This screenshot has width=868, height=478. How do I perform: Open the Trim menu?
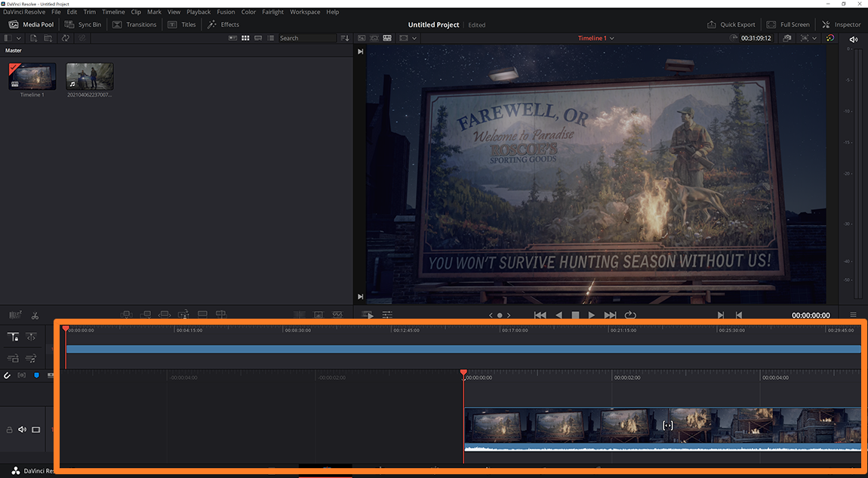tap(89, 11)
